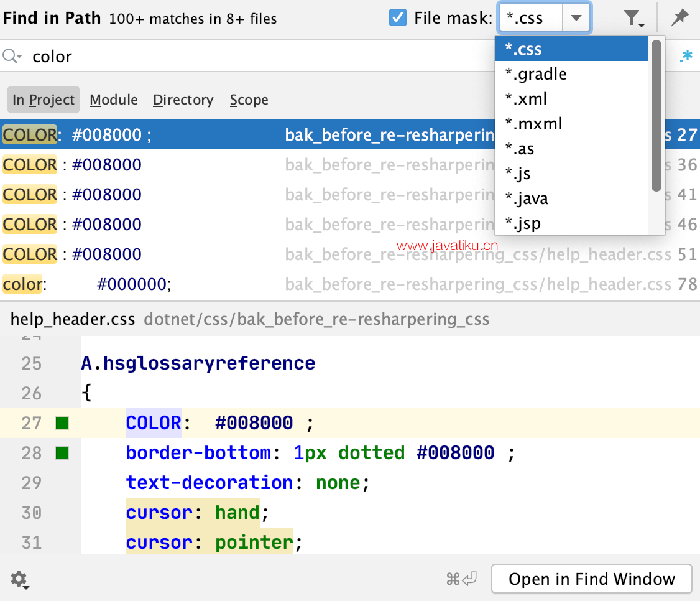Click the dropdown list scrollbar

(656, 115)
